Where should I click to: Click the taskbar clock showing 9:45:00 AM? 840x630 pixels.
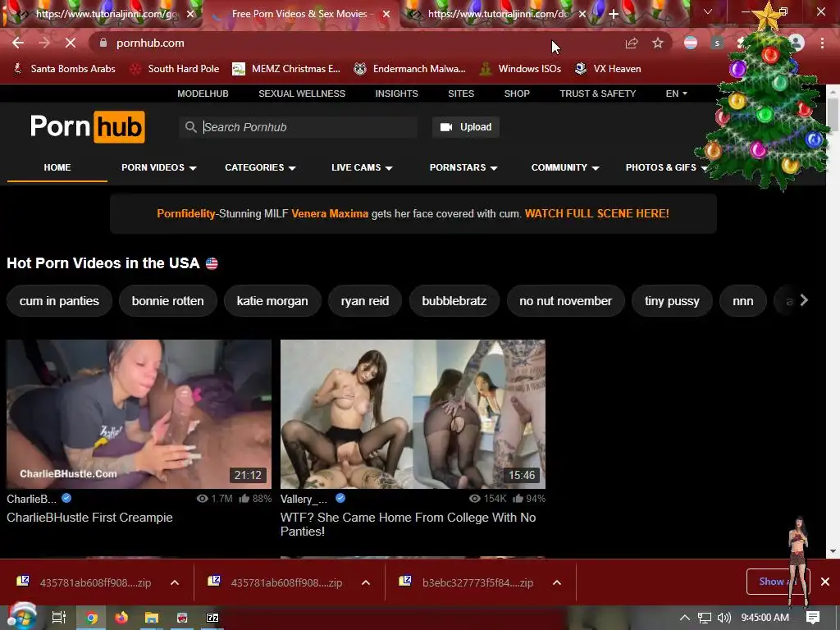pyautogui.click(x=765, y=618)
